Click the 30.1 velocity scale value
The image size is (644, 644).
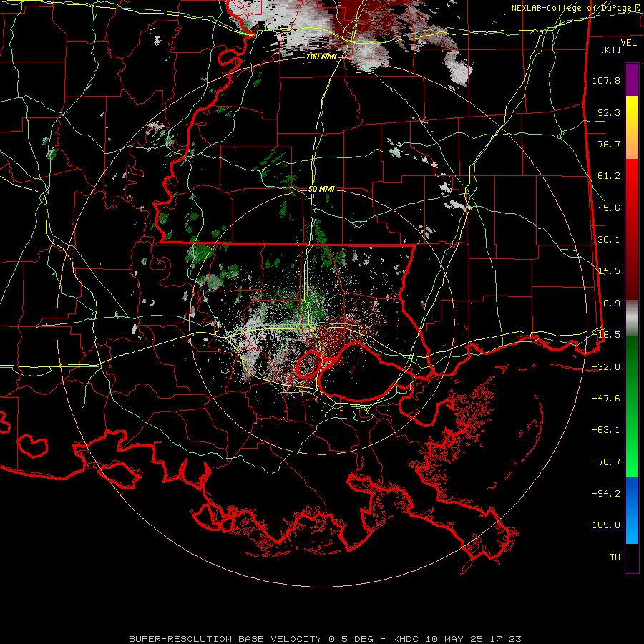coord(609,240)
